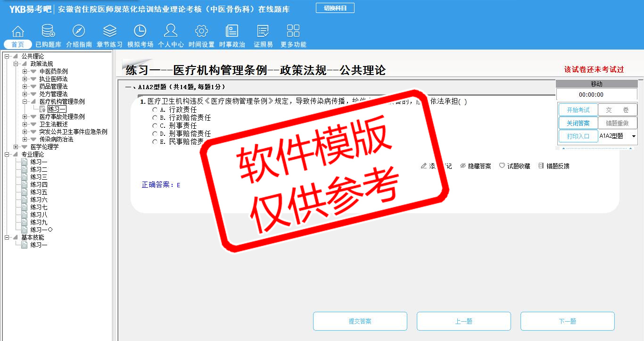Open 练习三 under 专业理论

[x=39, y=177]
